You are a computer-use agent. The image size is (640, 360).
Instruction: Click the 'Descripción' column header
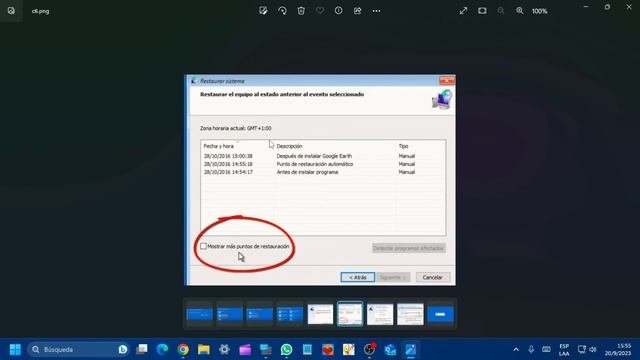[x=289, y=146]
